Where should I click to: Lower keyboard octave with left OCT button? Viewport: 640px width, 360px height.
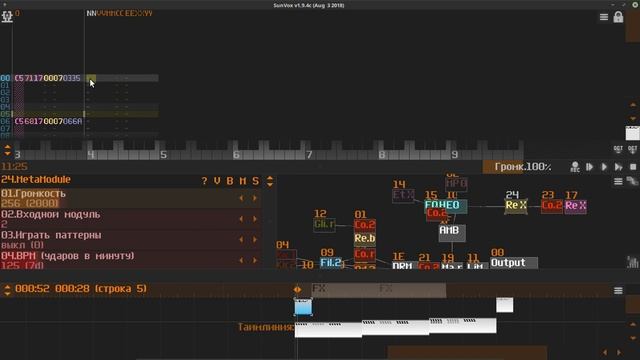pyautogui.click(x=618, y=149)
